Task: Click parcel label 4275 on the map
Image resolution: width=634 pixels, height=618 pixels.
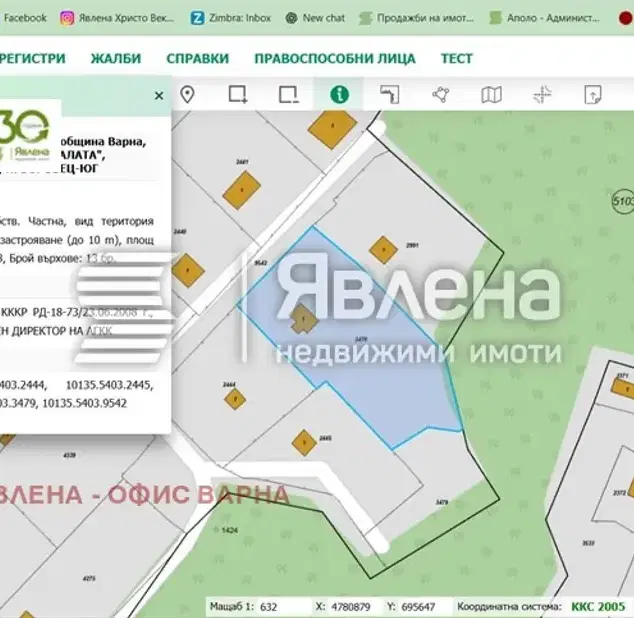Action: tap(89, 579)
